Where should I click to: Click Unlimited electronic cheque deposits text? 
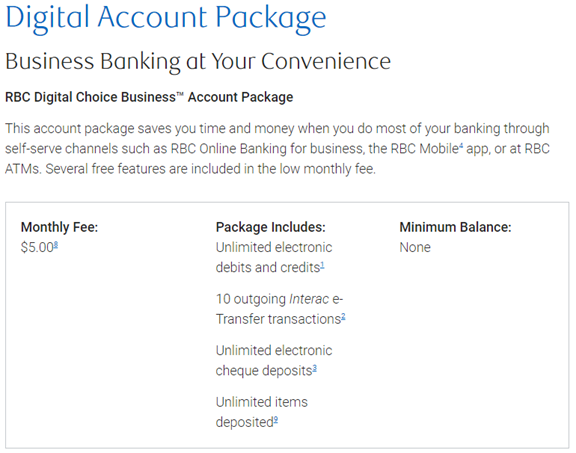point(274,360)
